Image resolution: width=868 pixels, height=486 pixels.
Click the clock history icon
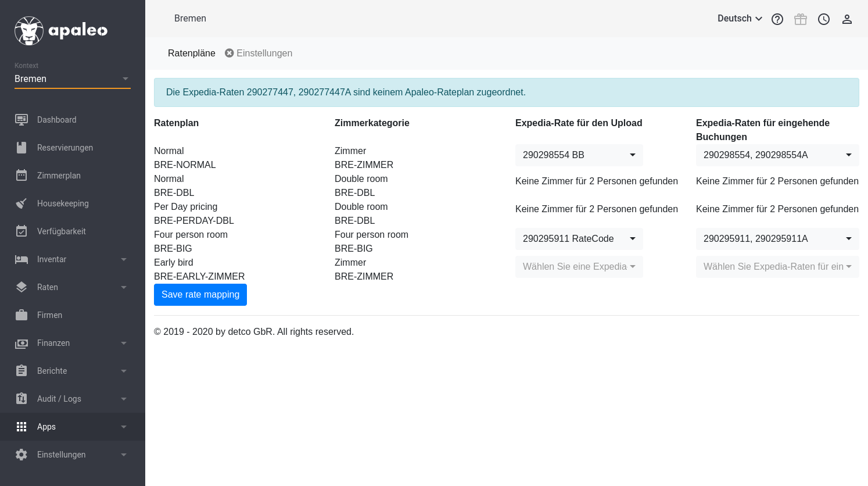tap(824, 19)
